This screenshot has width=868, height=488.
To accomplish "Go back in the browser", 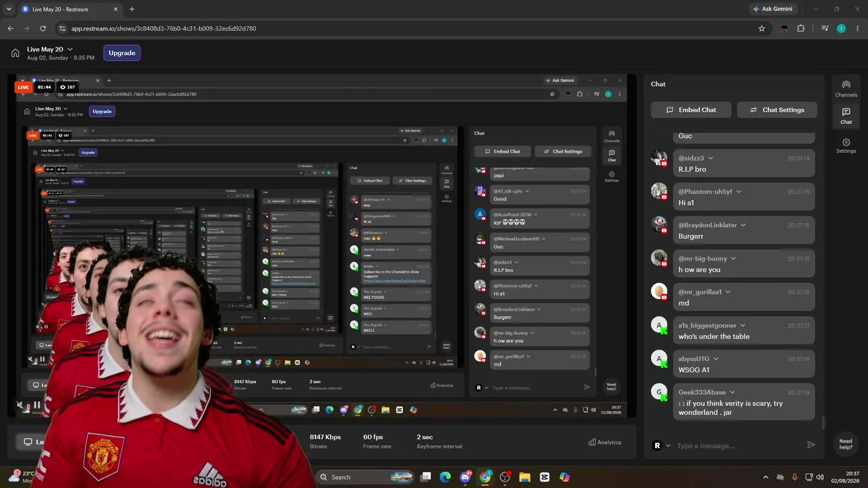I will coord(10,28).
